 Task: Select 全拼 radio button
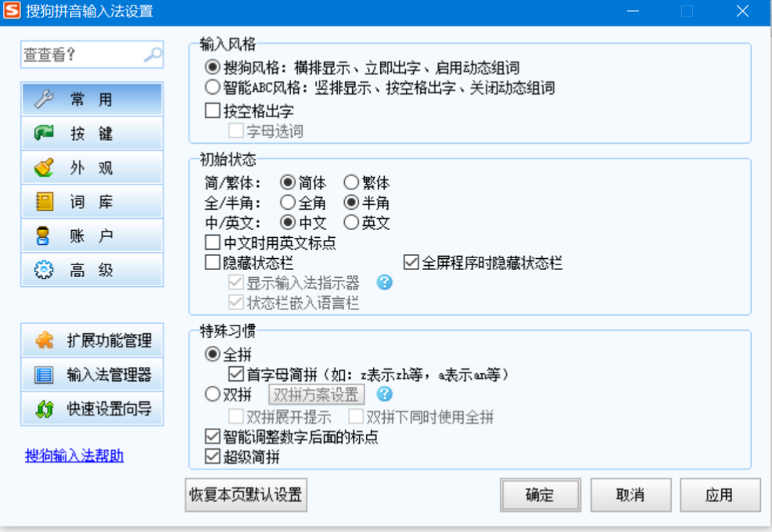(212, 354)
